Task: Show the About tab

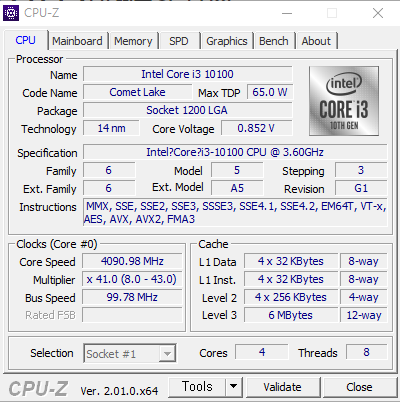Action: point(316,41)
